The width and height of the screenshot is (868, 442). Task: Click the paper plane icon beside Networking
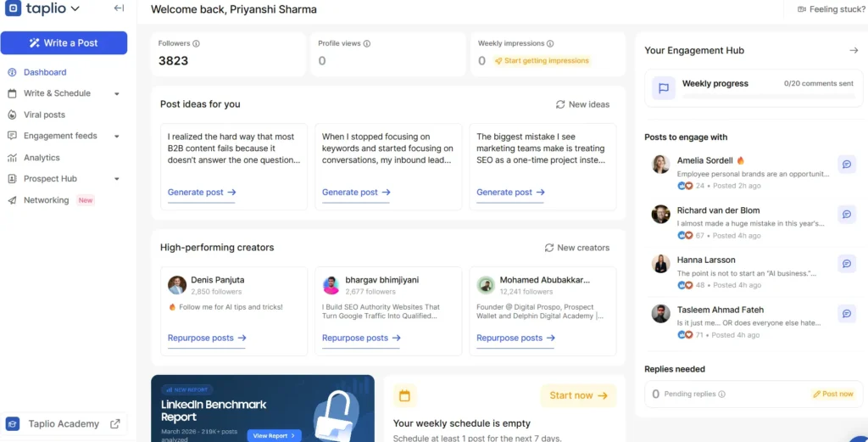tap(12, 200)
